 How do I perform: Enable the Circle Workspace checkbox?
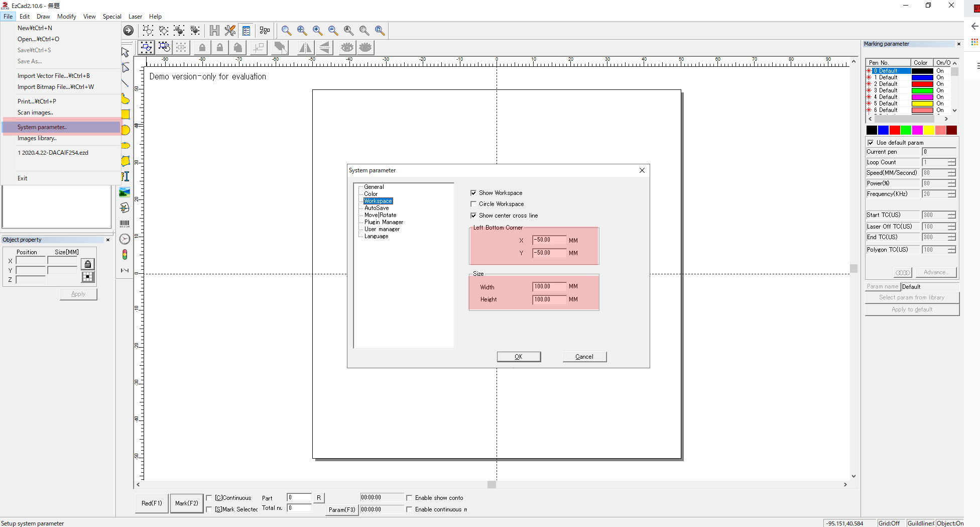tap(473, 204)
